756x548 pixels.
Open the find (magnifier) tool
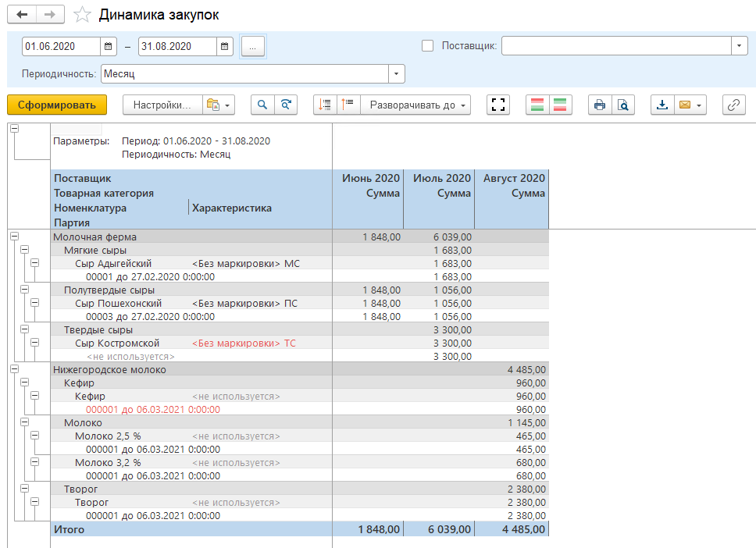coord(262,105)
